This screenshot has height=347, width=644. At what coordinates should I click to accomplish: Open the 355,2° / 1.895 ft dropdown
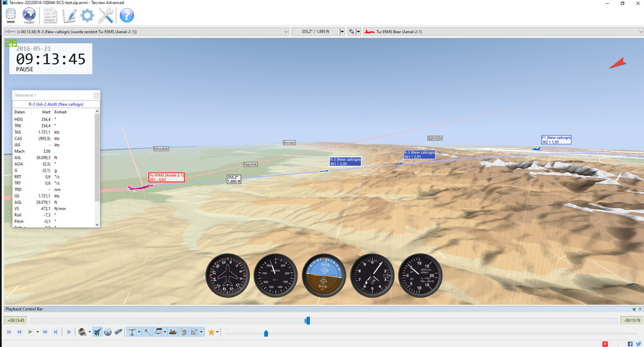tap(342, 32)
